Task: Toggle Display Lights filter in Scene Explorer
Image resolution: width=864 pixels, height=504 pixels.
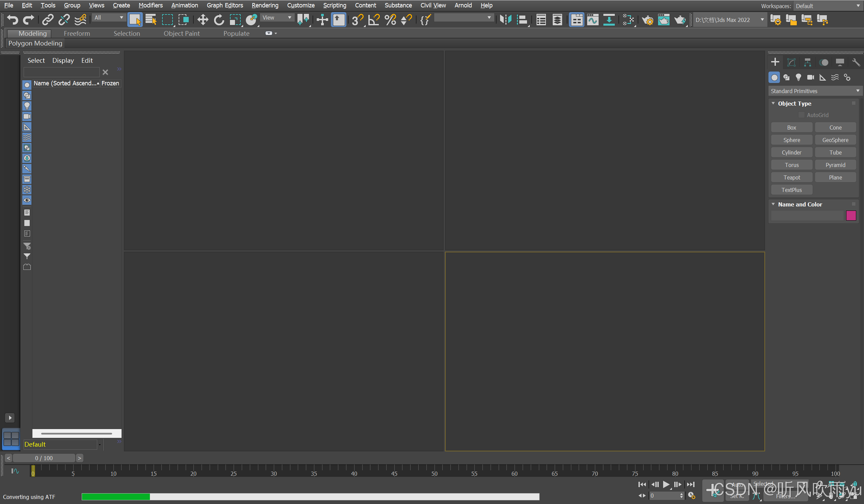Action: click(27, 106)
